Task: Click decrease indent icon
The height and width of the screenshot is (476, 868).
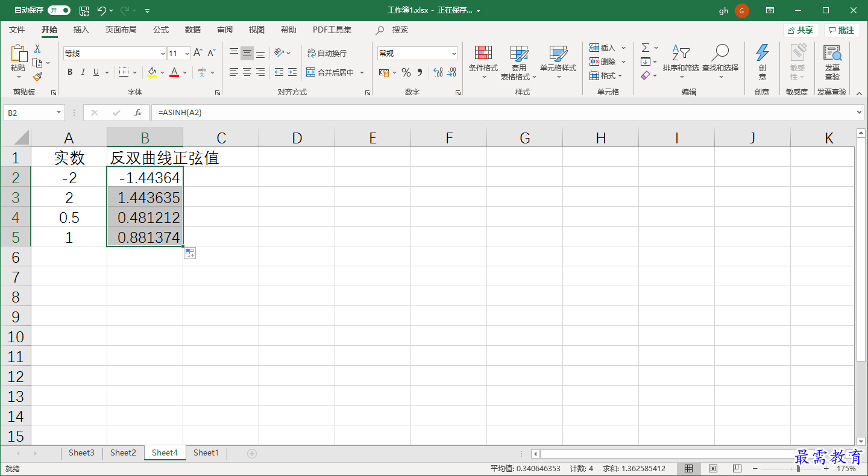Action: (278, 72)
